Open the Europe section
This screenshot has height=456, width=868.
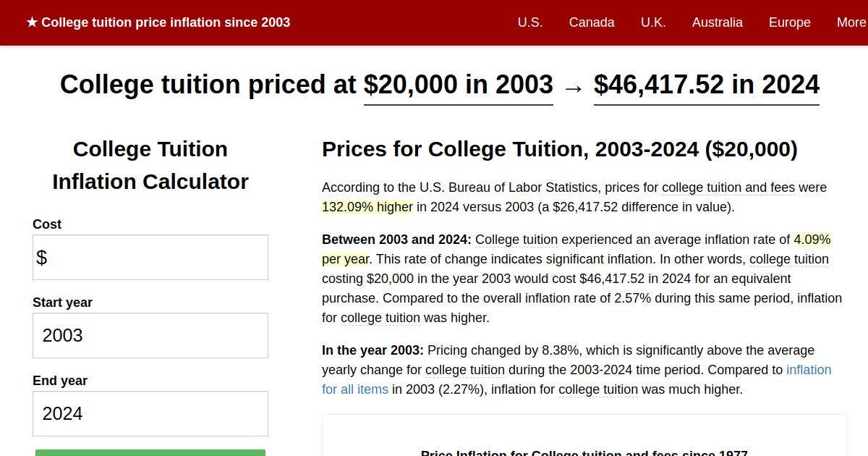[x=789, y=22]
